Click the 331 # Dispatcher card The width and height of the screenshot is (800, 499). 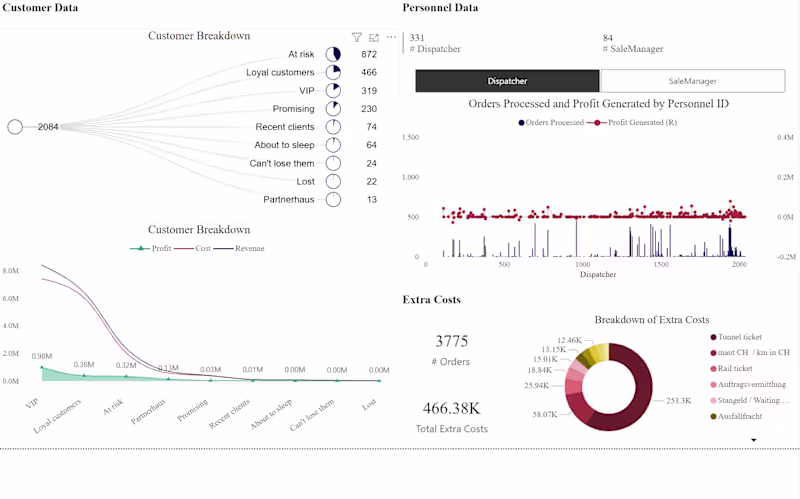coord(435,43)
